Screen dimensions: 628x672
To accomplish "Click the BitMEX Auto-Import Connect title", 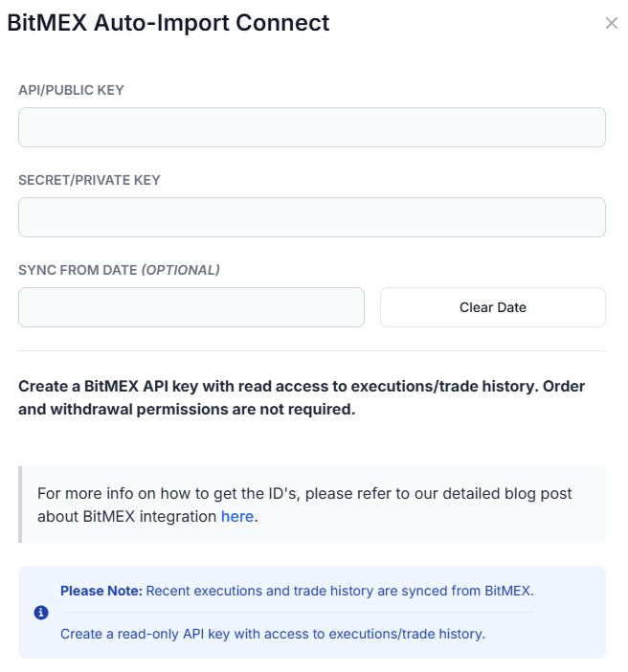I will tap(168, 23).
